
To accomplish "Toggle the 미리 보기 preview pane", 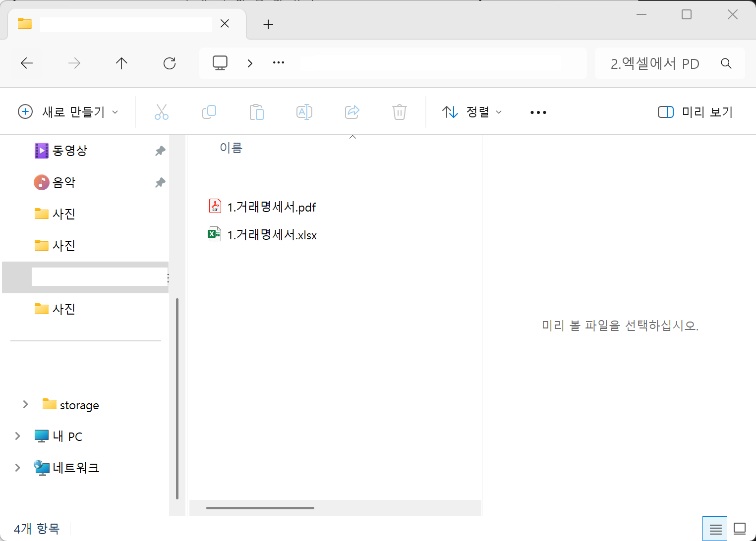I will 695,112.
